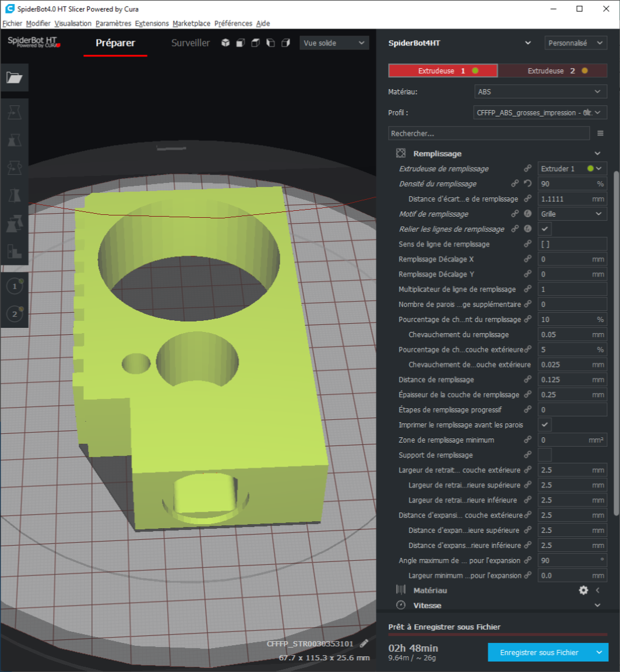Click the Matériau section gear icon

pyautogui.click(x=583, y=590)
